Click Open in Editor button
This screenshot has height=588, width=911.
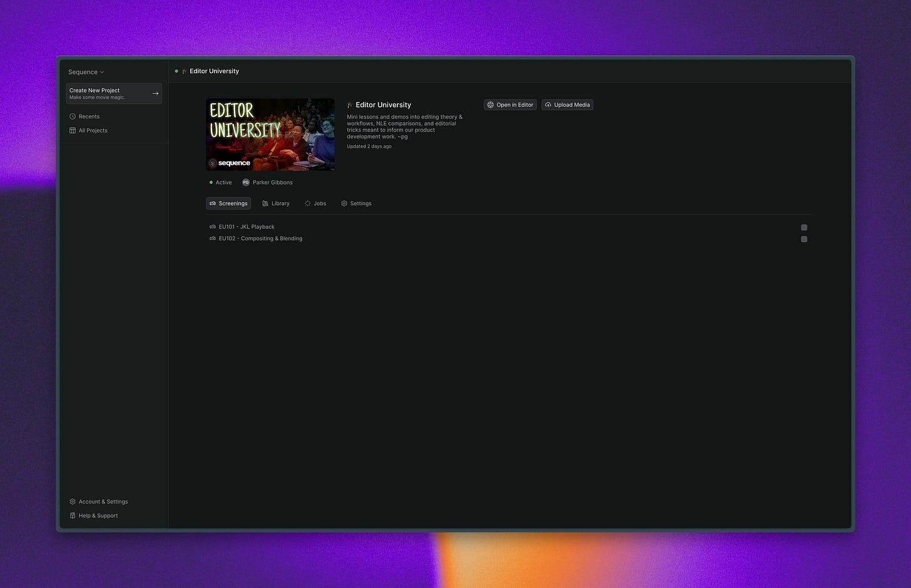(x=510, y=105)
